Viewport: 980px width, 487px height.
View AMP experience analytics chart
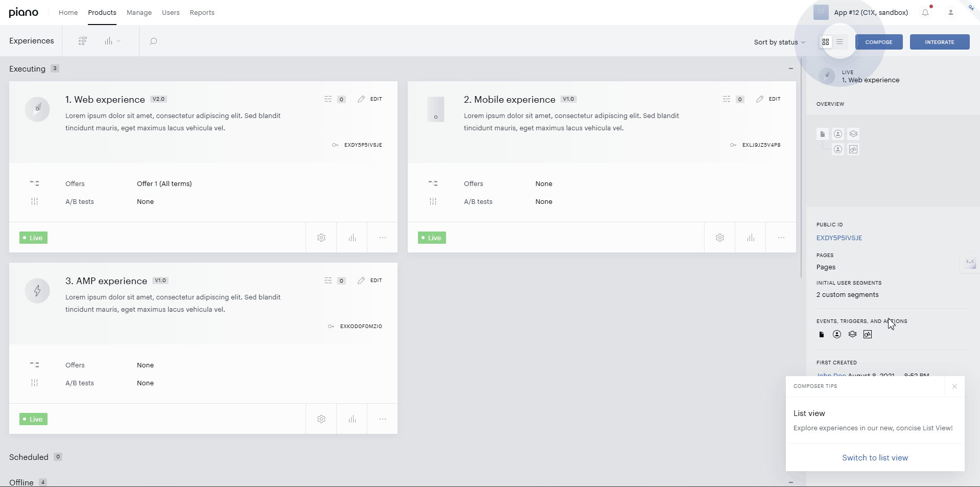pos(352,419)
